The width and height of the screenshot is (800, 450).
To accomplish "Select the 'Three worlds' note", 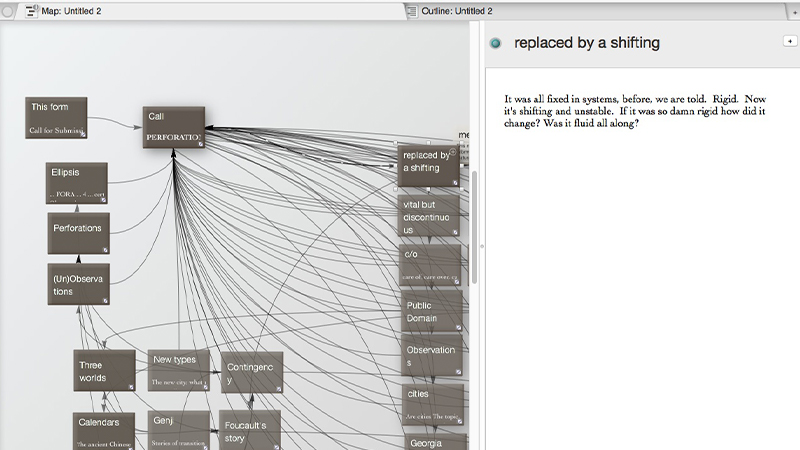I will tap(103, 370).
